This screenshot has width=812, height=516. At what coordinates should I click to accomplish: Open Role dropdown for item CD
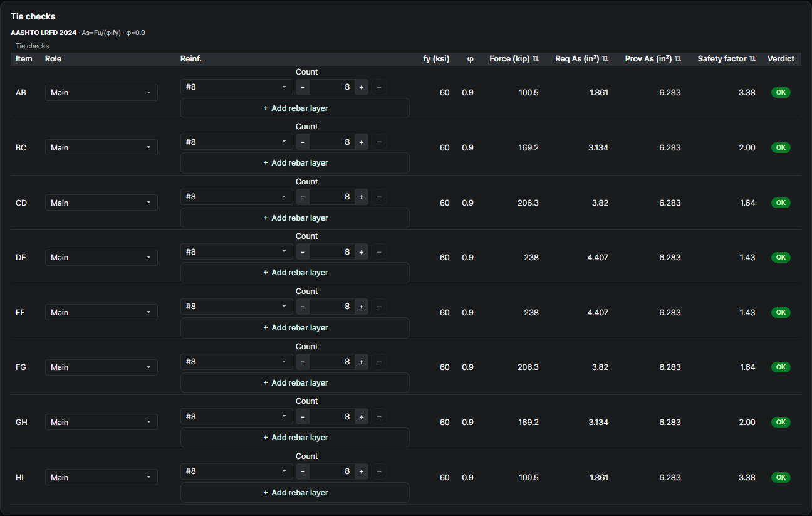tap(101, 203)
